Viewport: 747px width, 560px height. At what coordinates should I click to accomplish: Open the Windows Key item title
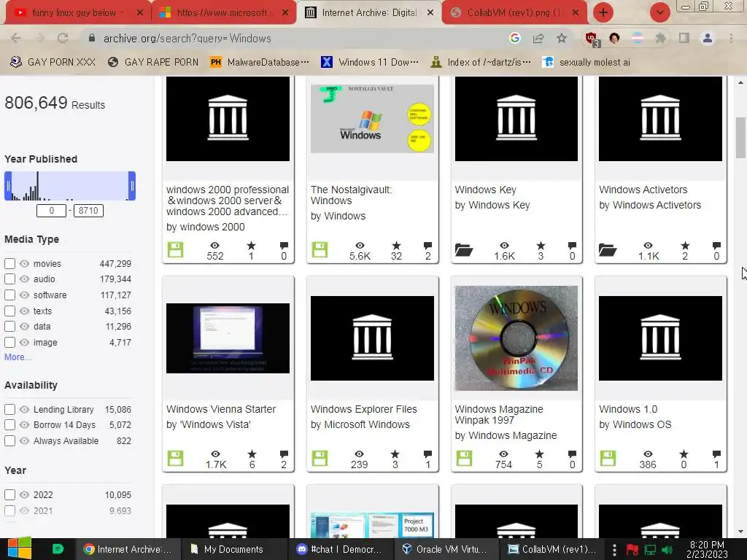[x=485, y=190]
